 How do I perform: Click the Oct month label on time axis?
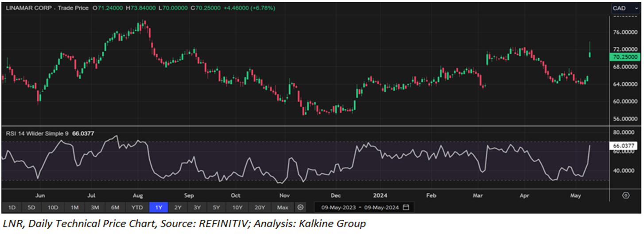tap(235, 195)
